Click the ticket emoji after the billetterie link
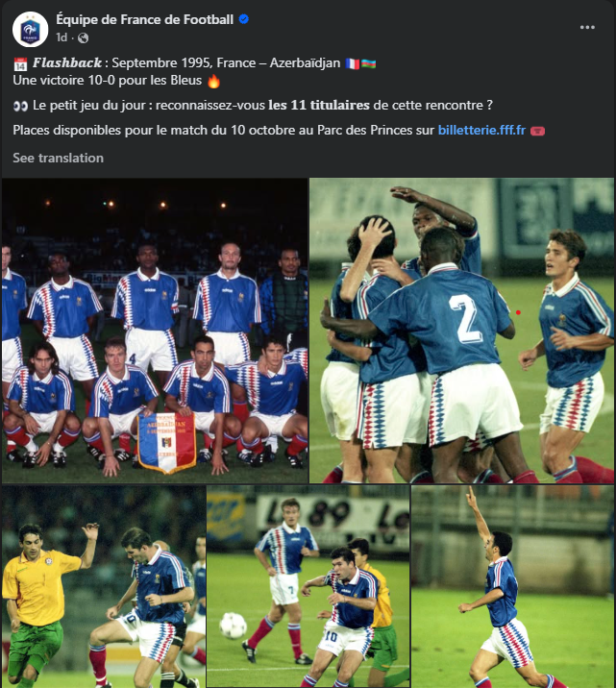This screenshot has width=616, height=688. click(x=537, y=130)
